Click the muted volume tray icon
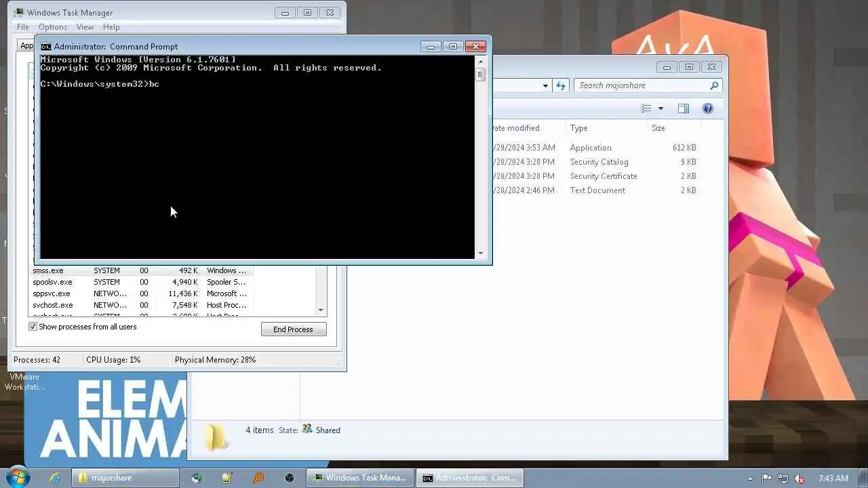This screenshot has height=488, width=868. pos(800,479)
